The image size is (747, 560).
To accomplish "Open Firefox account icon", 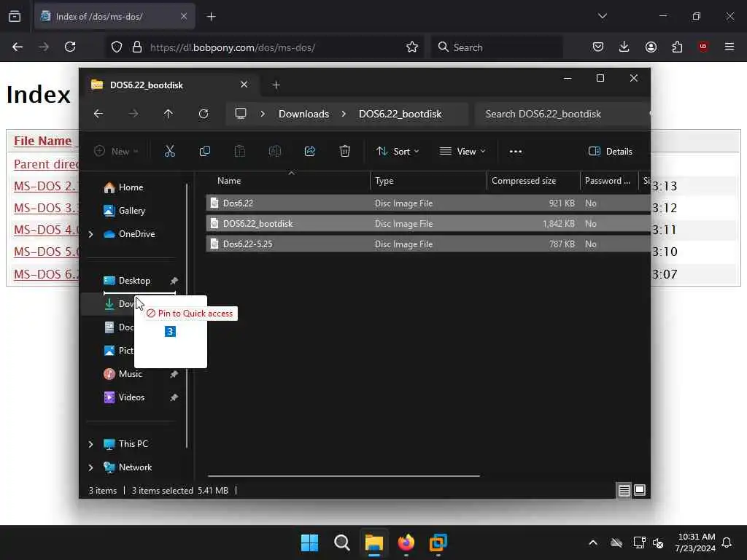I will pos(651,47).
